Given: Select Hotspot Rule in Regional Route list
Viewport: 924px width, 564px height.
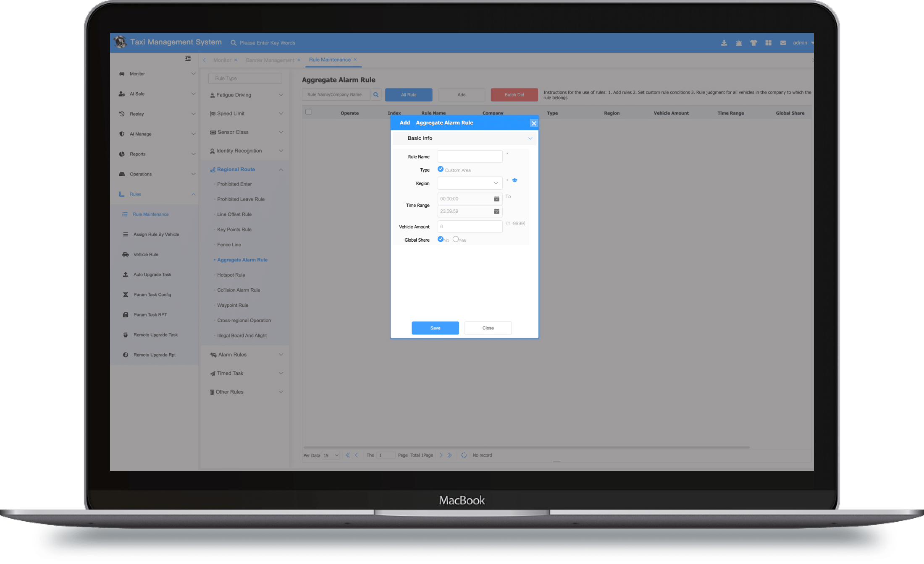Looking at the screenshot, I should (x=231, y=275).
